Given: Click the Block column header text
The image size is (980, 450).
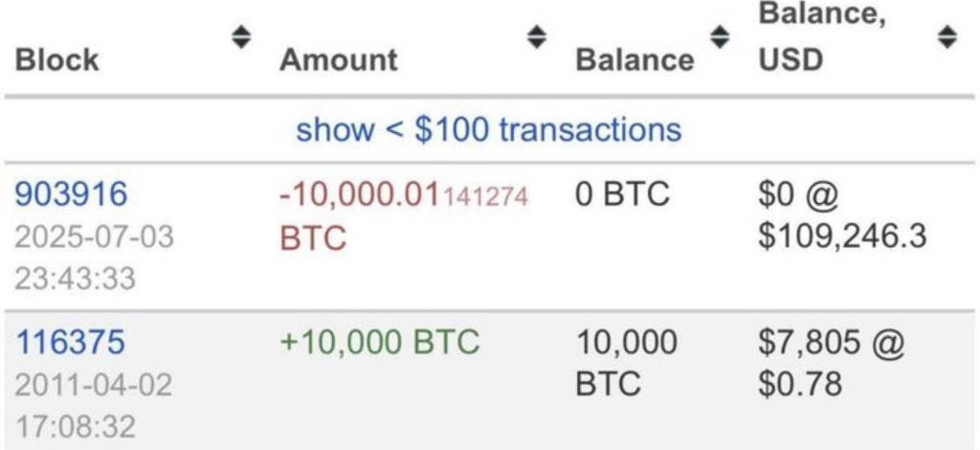Looking at the screenshot, I should pos(57,59).
